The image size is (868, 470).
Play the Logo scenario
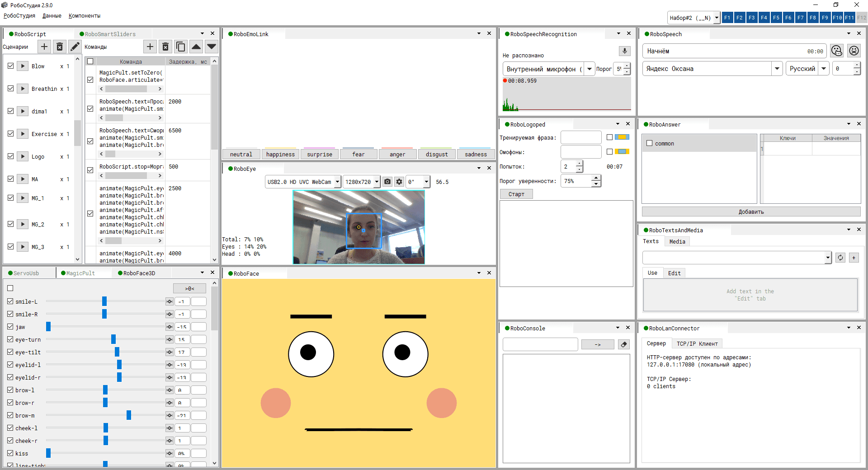23,156
